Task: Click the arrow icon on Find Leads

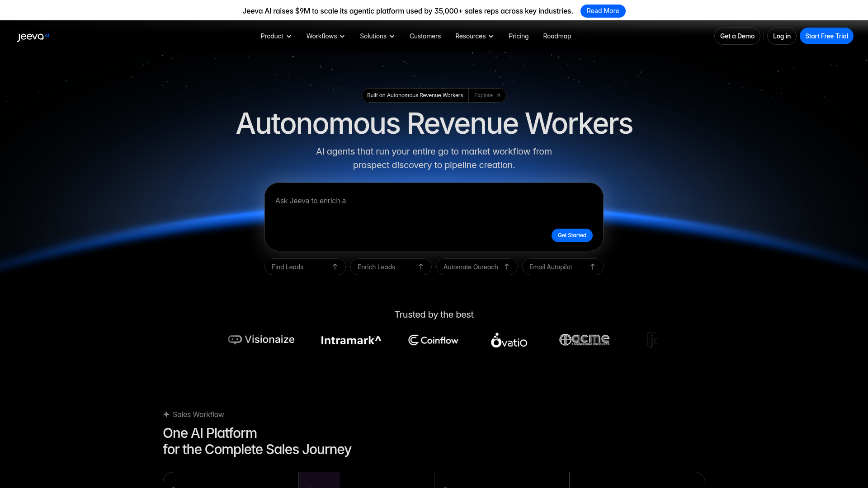Action: point(335,267)
